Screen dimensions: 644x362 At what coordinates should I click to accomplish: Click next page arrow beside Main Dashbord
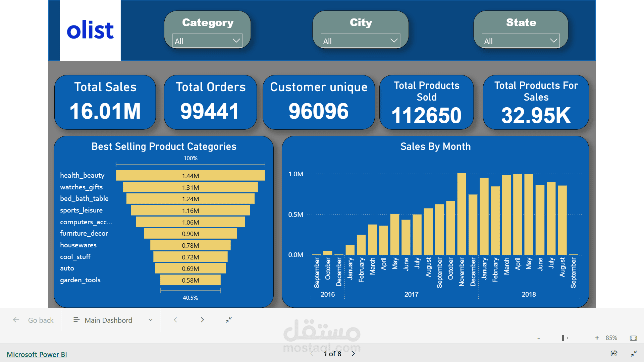(x=202, y=320)
